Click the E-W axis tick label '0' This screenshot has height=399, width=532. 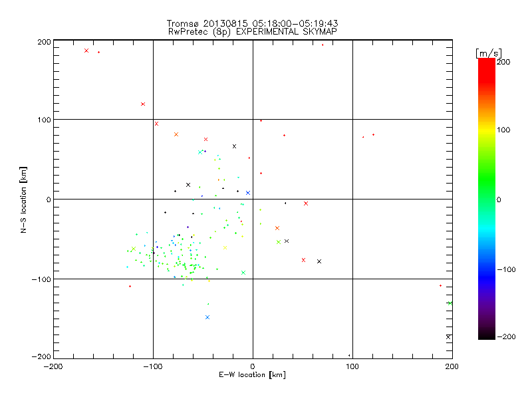pos(253,366)
